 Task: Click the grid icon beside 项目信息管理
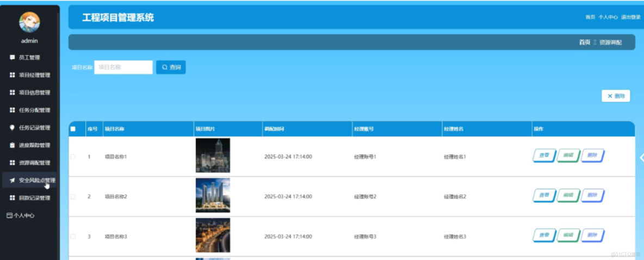point(12,92)
